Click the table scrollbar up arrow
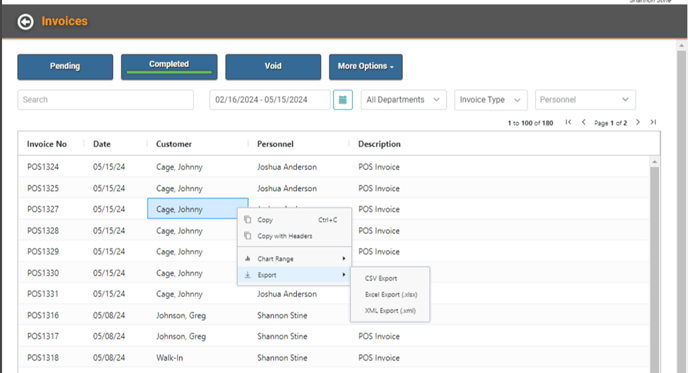 pos(654,162)
